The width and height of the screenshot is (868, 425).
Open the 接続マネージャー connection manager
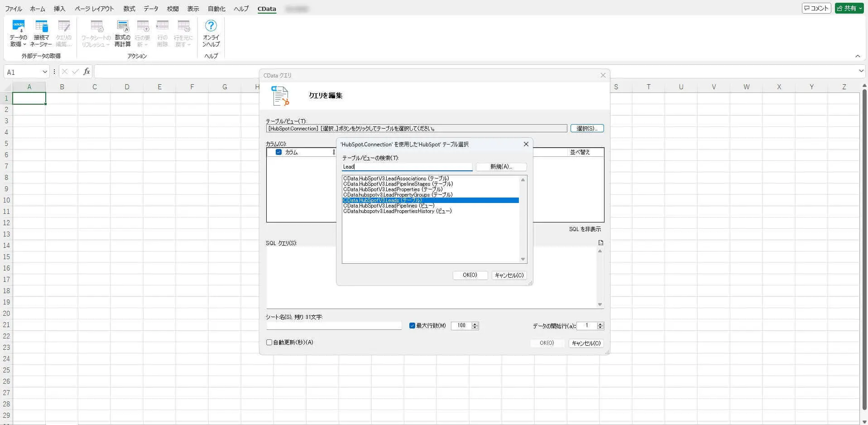pos(41,33)
